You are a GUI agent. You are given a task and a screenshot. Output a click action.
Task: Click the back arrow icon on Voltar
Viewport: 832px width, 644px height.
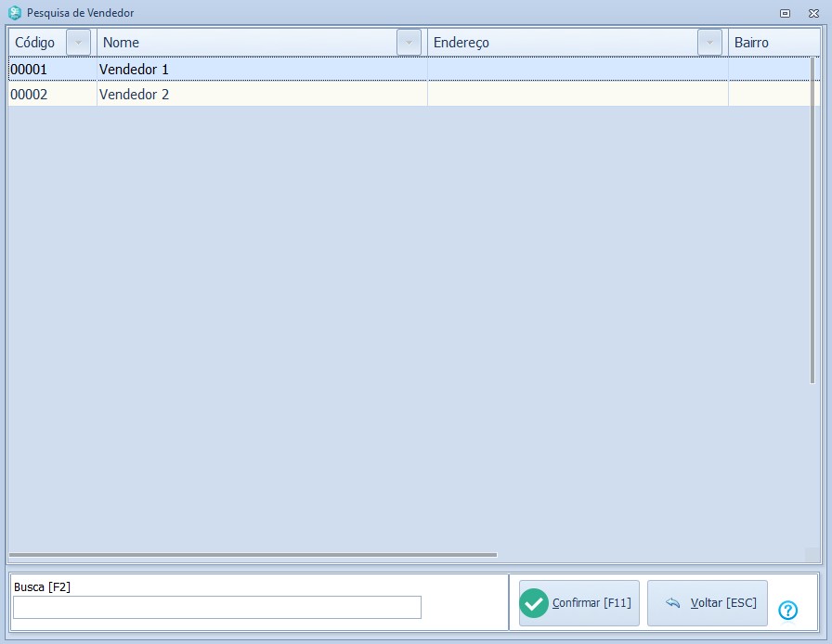pos(673,603)
